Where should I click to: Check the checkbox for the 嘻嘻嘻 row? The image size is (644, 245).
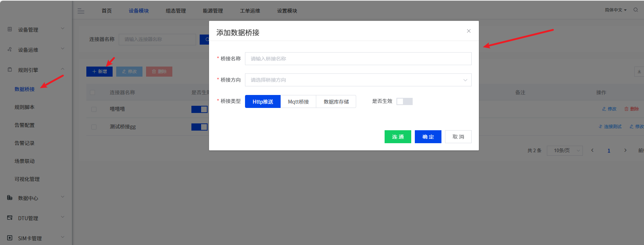pos(94,109)
